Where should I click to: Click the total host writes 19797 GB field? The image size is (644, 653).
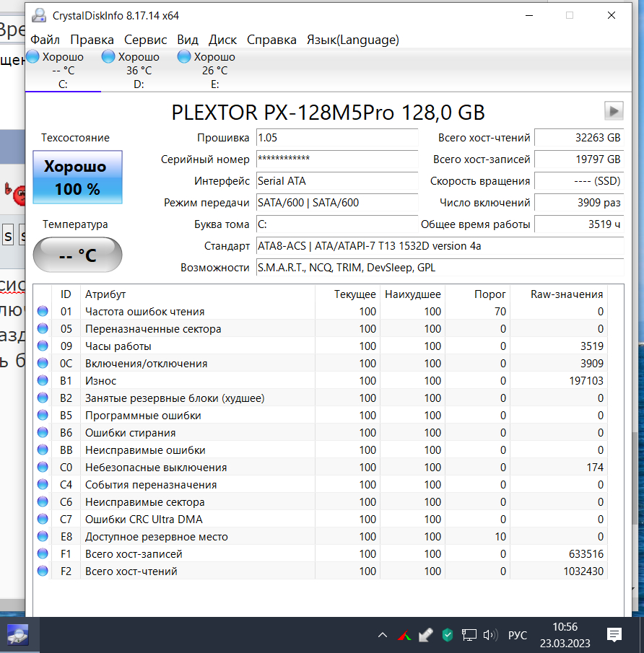click(x=579, y=159)
